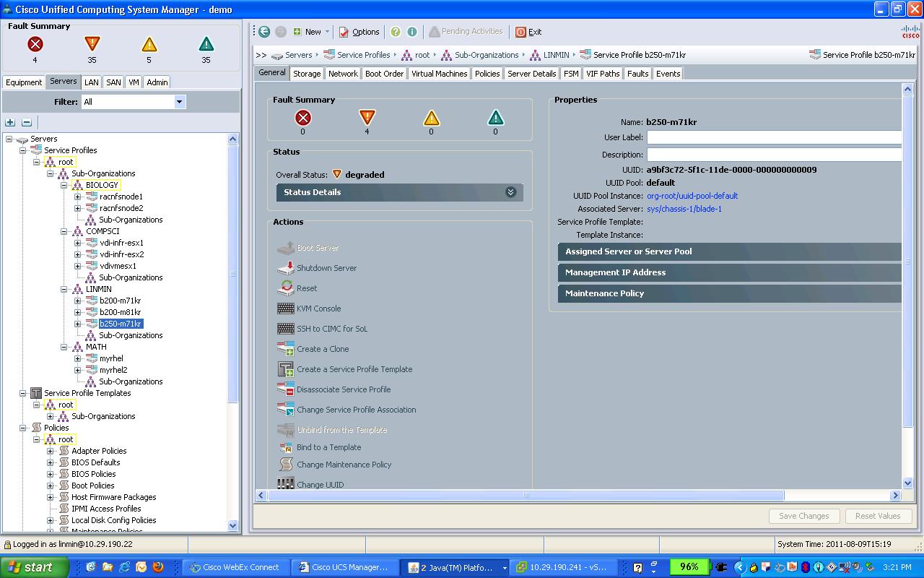Click the green New plus icon
Image resolution: width=924 pixels, height=578 pixels.
click(297, 32)
